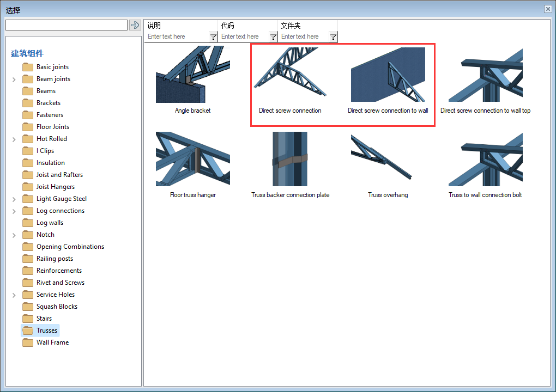556x392 pixels.
Task: Select the Beams folder icon
Action: coord(28,91)
